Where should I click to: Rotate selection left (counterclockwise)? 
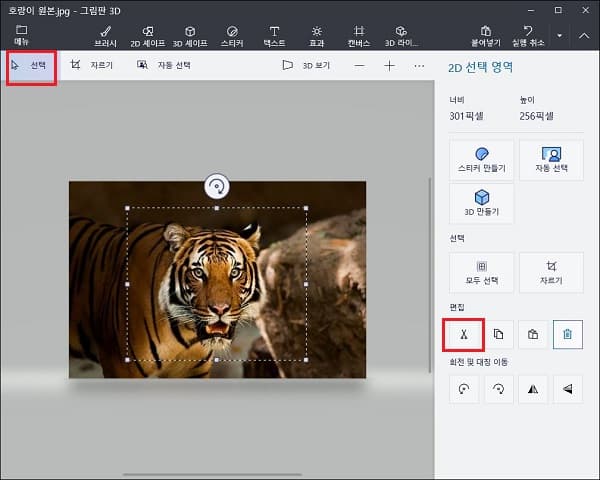(x=464, y=389)
